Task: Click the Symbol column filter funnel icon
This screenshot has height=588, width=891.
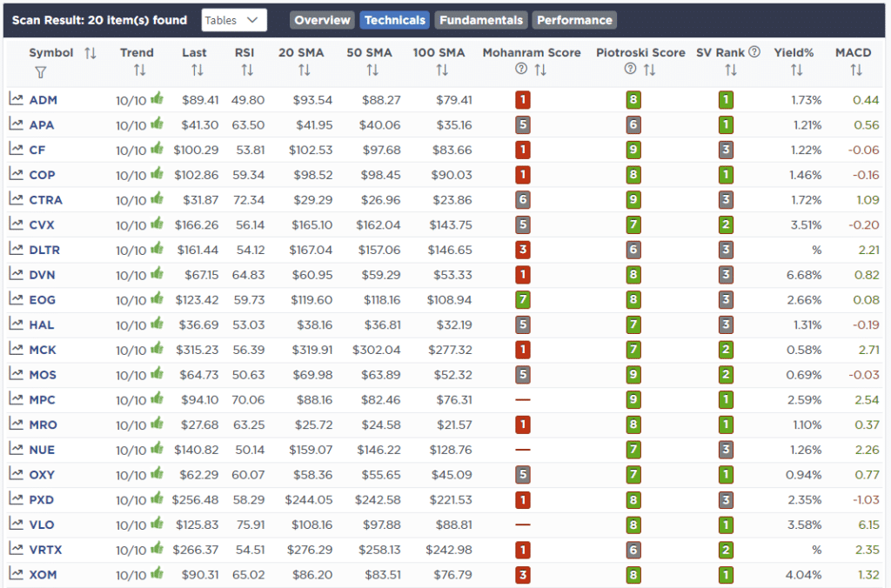Action: tap(40, 73)
